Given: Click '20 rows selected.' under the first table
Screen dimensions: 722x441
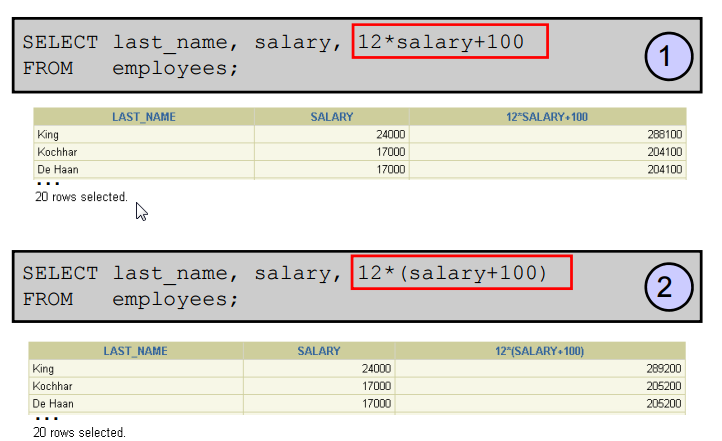Looking at the screenshot, I should (x=81, y=197).
